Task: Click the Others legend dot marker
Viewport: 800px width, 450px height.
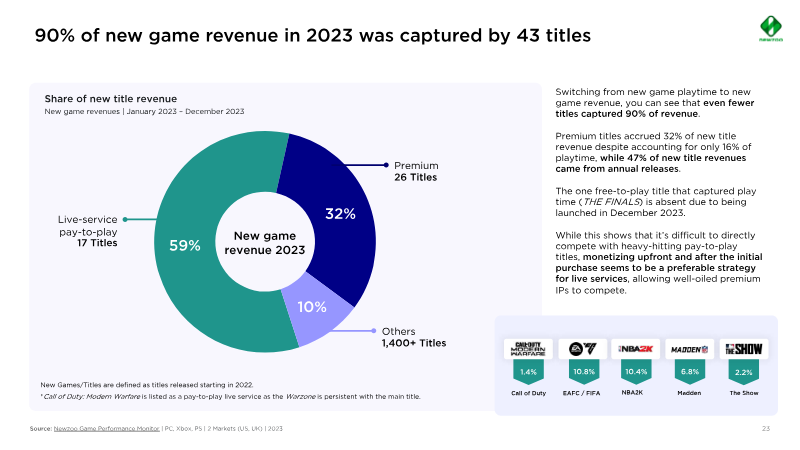Action: click(x=374, y=331)
